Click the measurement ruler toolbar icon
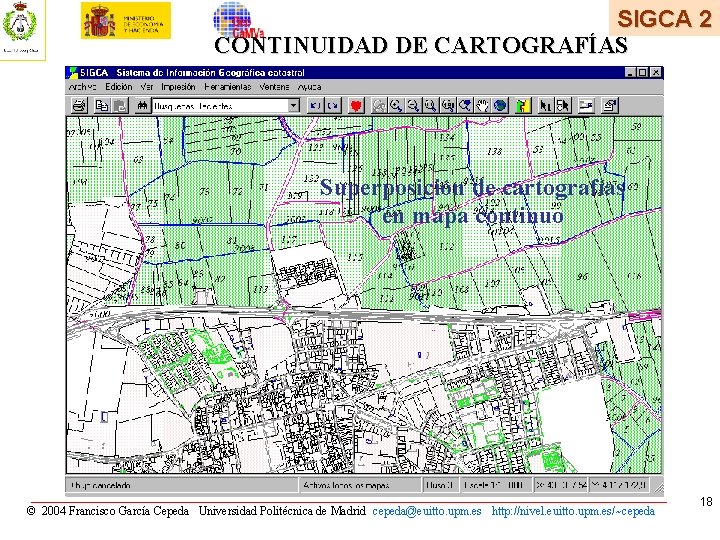This screenshot has width=720, height=540. click(586, 106)
